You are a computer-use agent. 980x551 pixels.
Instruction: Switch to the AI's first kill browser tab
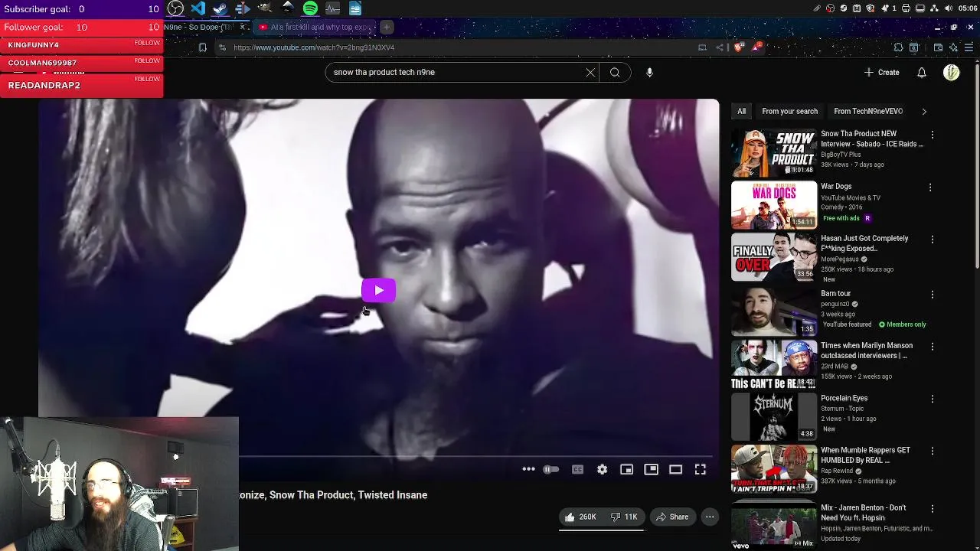pos(315,27)
